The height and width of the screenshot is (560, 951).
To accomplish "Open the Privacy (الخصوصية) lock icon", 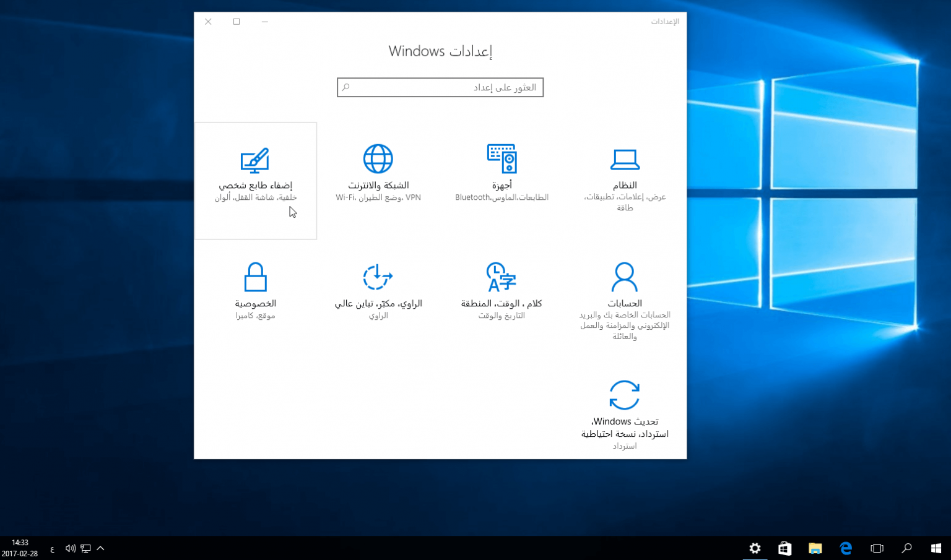I will click(x=255, y=277).
